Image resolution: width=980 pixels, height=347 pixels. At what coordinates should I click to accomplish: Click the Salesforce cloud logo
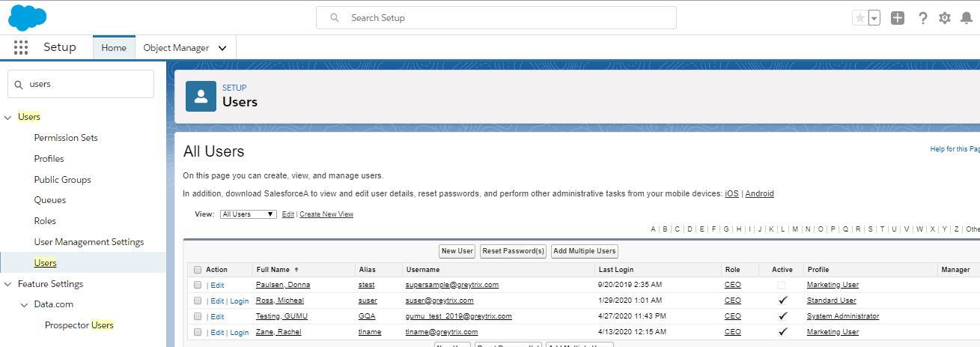27,16
